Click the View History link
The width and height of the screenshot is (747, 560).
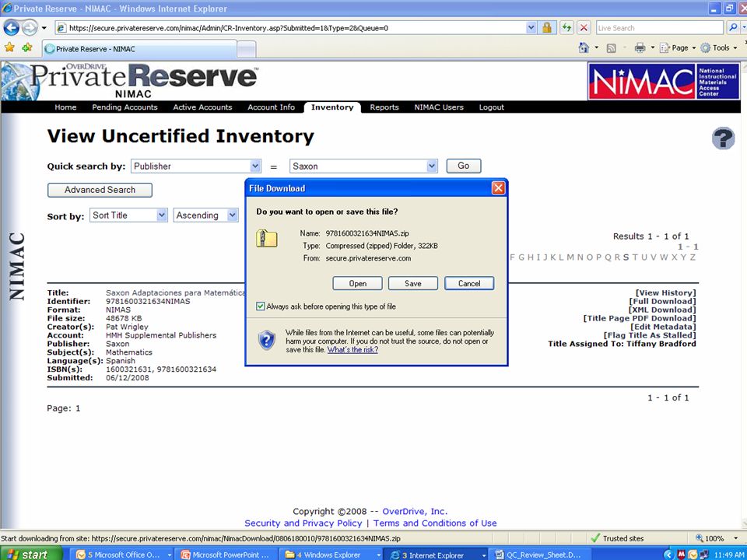665,293
